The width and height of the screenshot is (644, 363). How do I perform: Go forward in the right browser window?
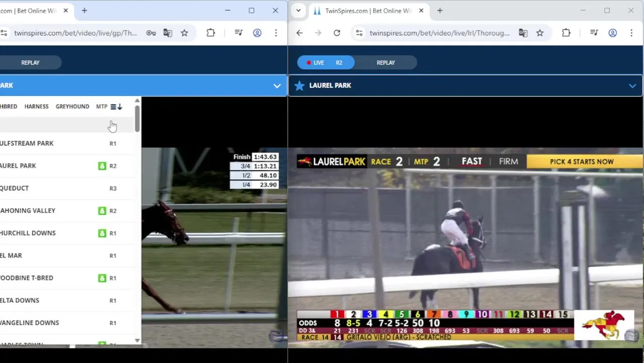318,33
